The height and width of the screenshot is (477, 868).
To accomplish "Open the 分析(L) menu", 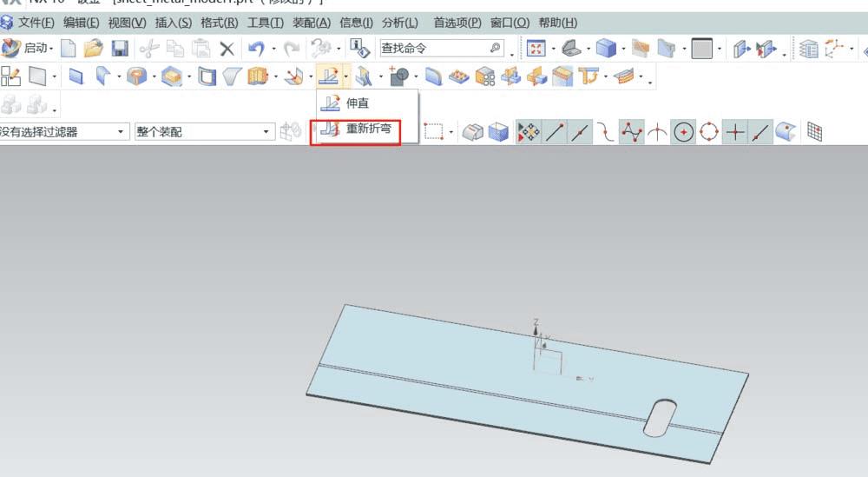I will tap(399, 23).
